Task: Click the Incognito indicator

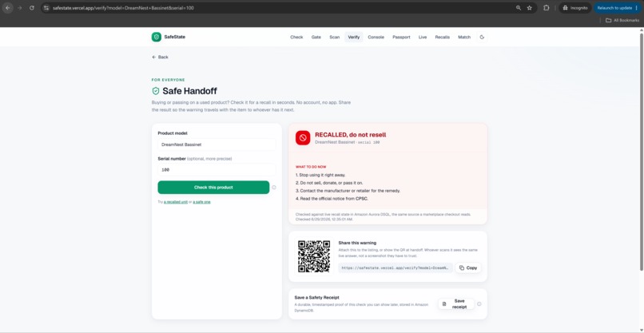Action: click(575, 8)
